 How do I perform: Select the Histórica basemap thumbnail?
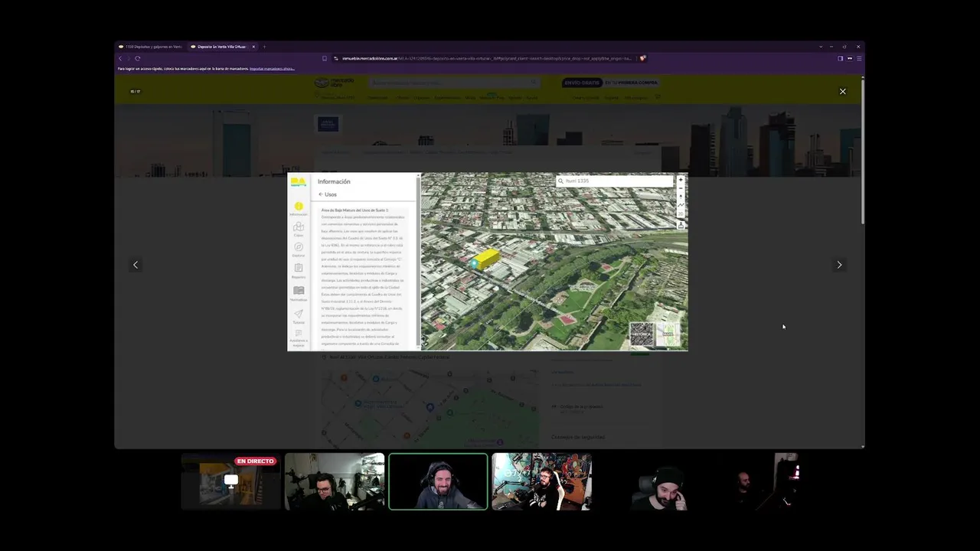tap(642, 334)
